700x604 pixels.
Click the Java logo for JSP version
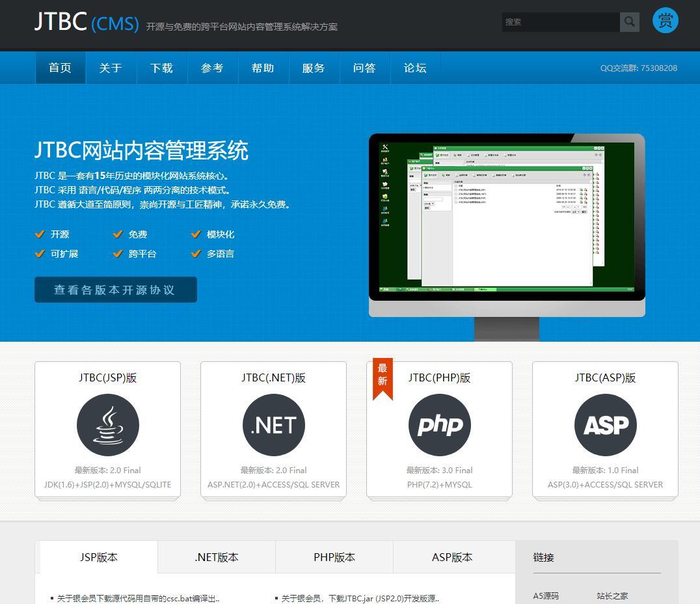[x=108, y=425]
